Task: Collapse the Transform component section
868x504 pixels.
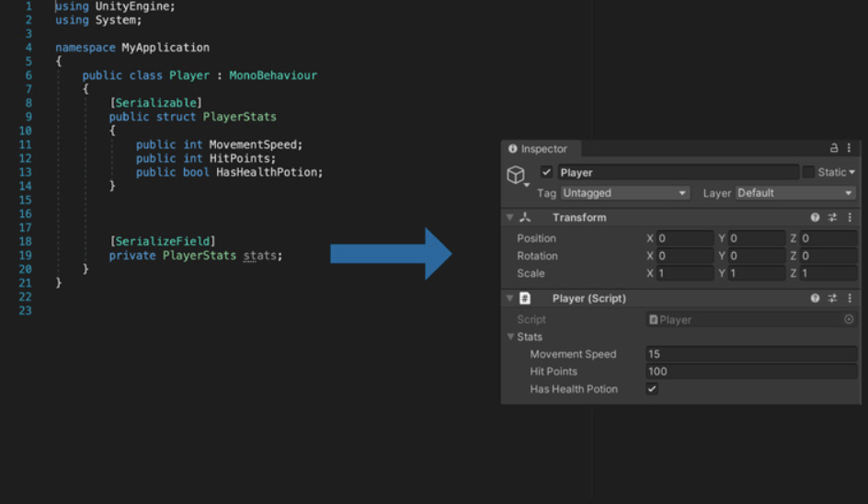Action: coord(509,218)
